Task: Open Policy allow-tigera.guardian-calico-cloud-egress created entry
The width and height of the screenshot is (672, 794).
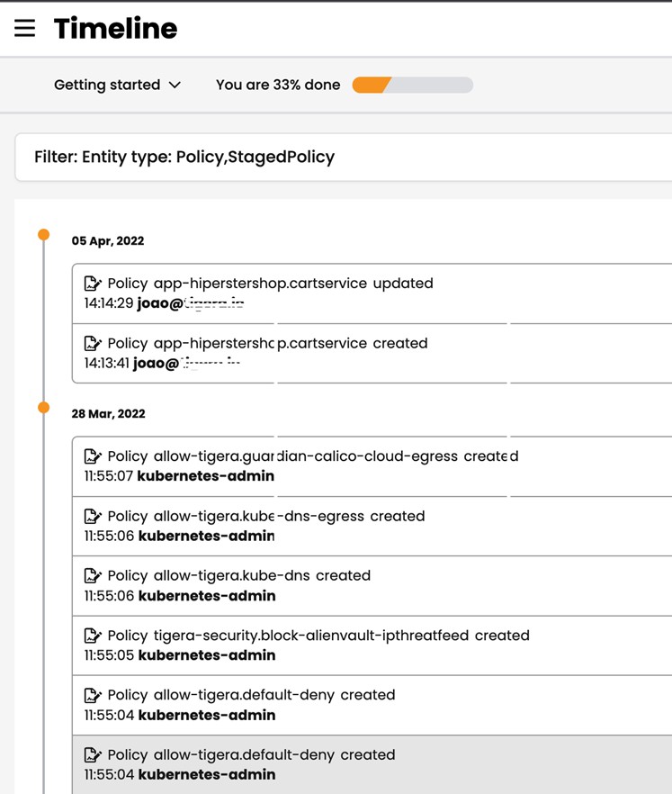Action: click(x=372, y=466)
